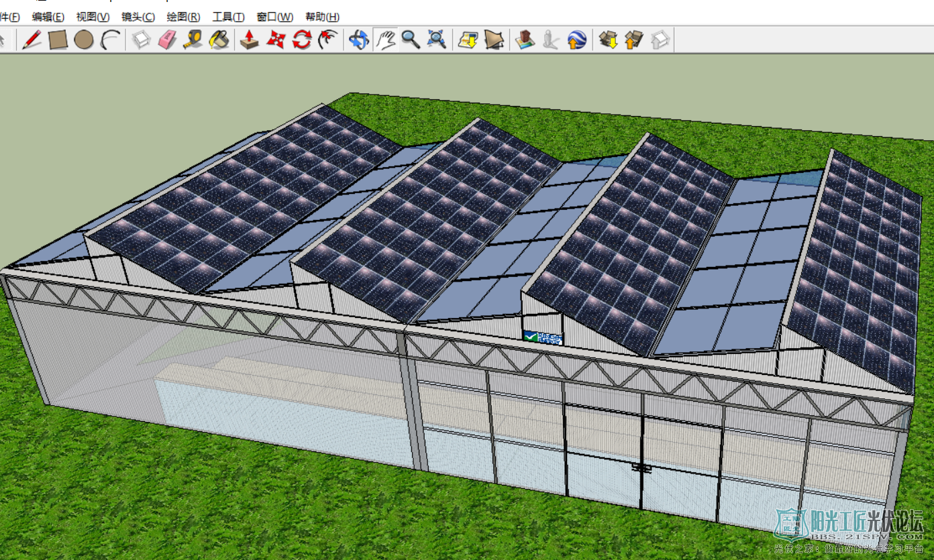The width and height of the screenshot is (934, 560).
Task: Select the Circle drawing tool
Action: pyautogui.click(x=84, y=40)
